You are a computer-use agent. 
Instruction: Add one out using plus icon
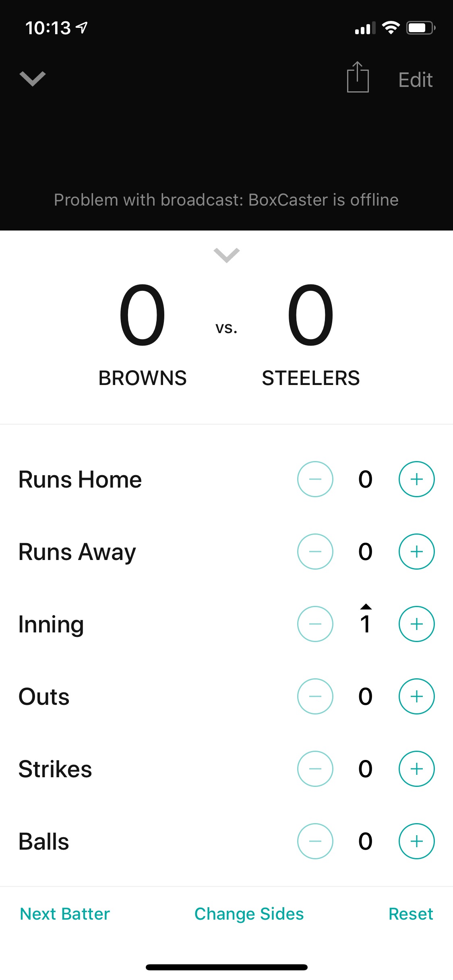pyautogui.click(x=416, y=696)
